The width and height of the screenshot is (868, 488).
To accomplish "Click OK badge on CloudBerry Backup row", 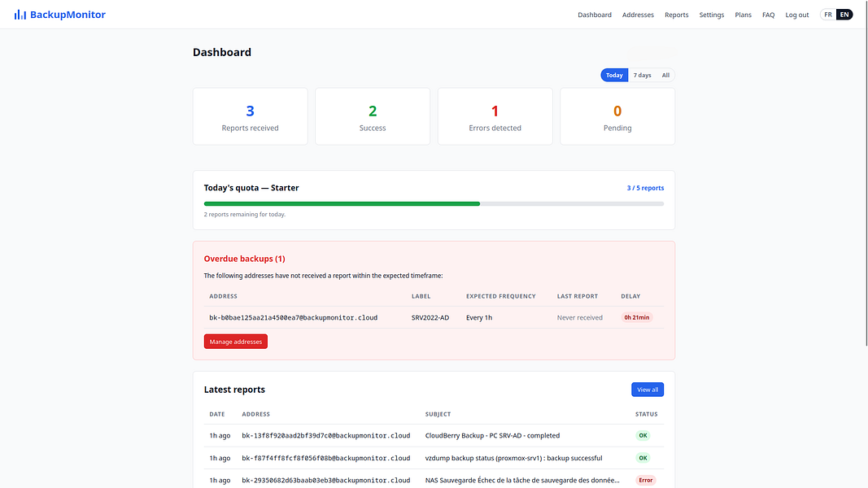I will pos(643,435).
